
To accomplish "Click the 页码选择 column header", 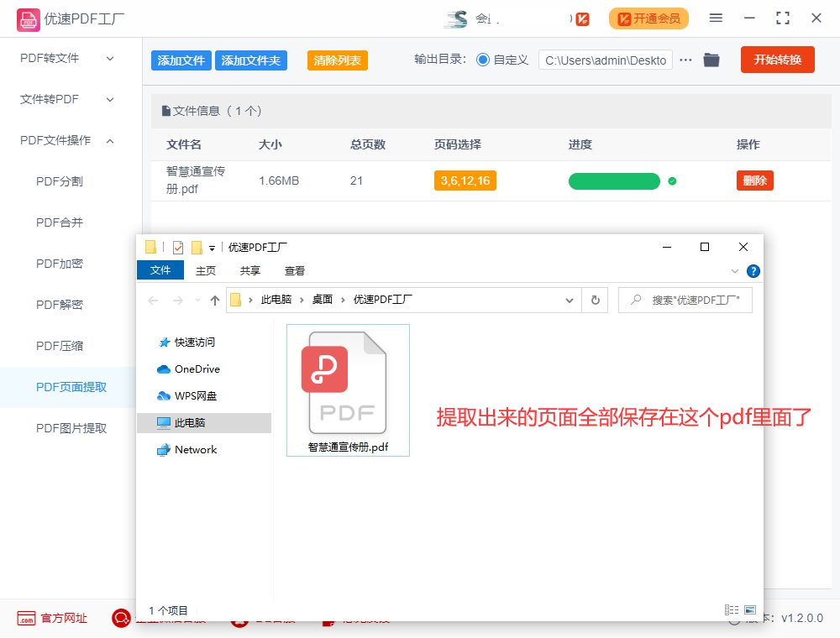I will (x=457, y=144).
